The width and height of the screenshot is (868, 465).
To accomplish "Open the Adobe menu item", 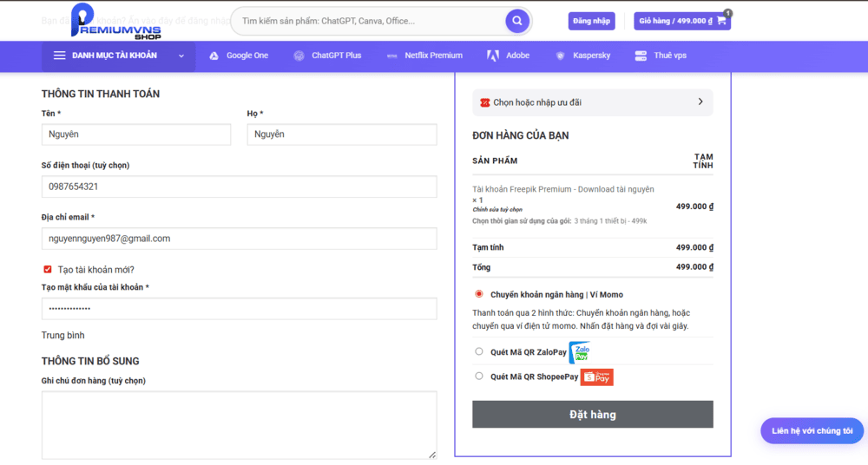I will point(508,56).
